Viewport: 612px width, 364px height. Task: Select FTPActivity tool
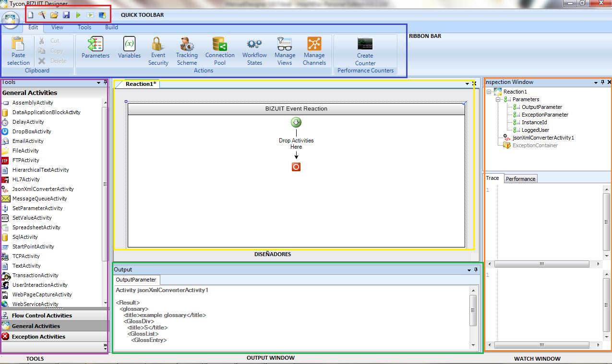tap(26, 160)
